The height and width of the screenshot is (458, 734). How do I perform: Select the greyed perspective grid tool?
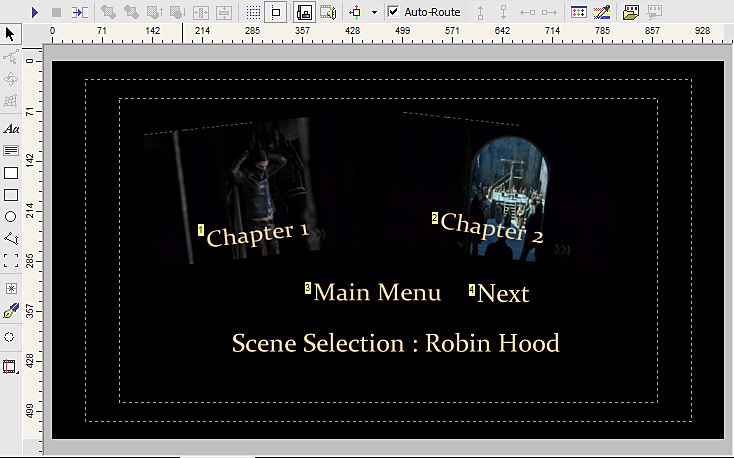[x=10, y=100]
